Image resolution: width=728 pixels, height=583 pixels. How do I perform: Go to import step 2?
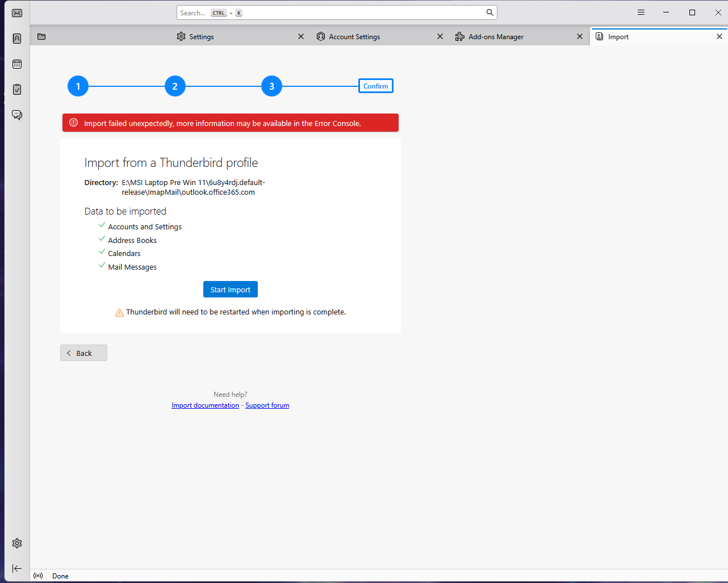click(x=175, y=86)
